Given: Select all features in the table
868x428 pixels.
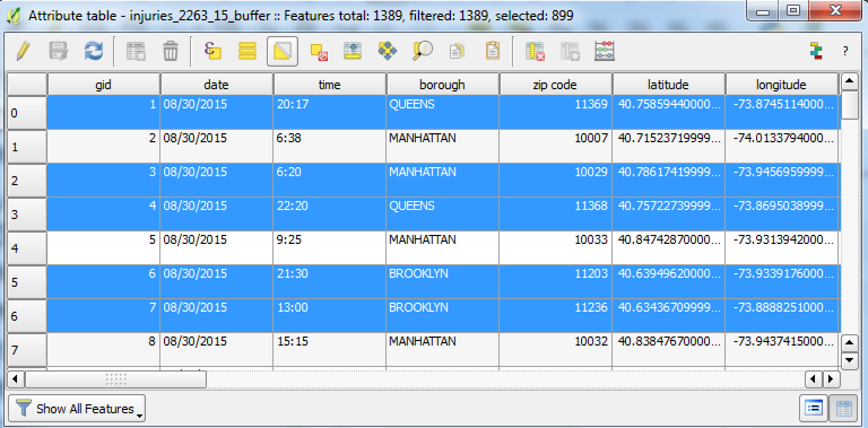Looking at the screenshot, I should tap(247, 51).
